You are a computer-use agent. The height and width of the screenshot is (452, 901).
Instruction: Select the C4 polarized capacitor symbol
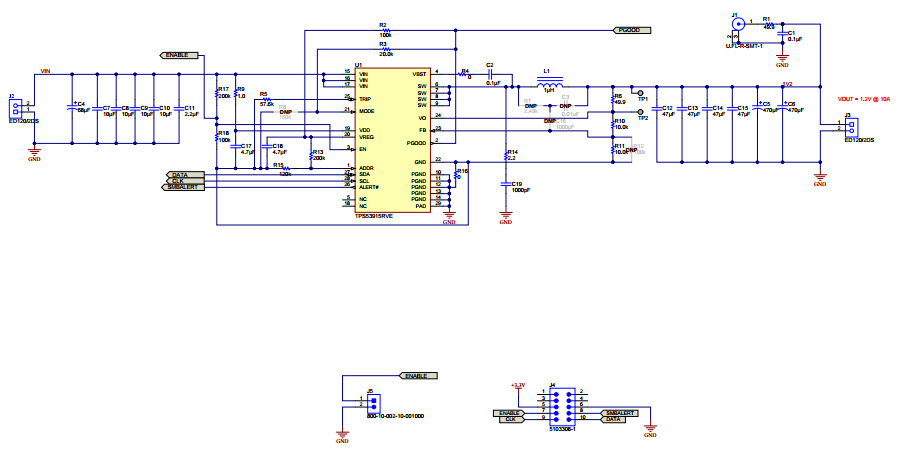[72, 107]
